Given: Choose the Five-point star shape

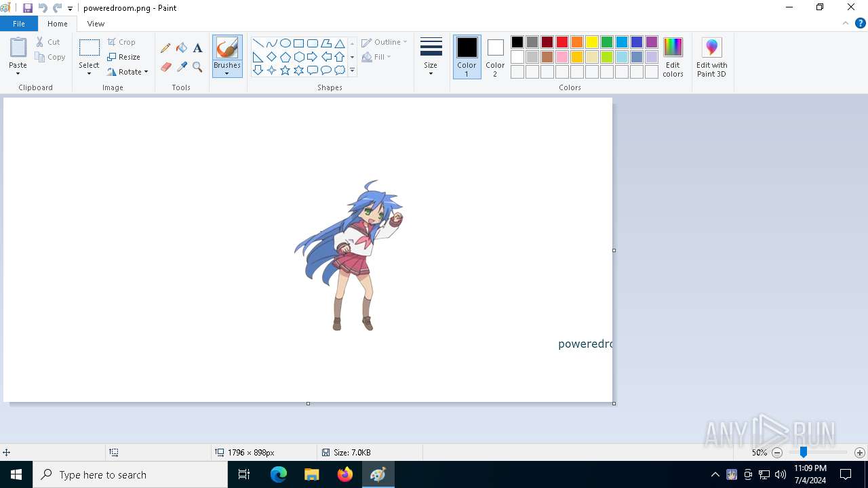Looking at the screenshot, I should pyautogui.click(x=285, y=70).
